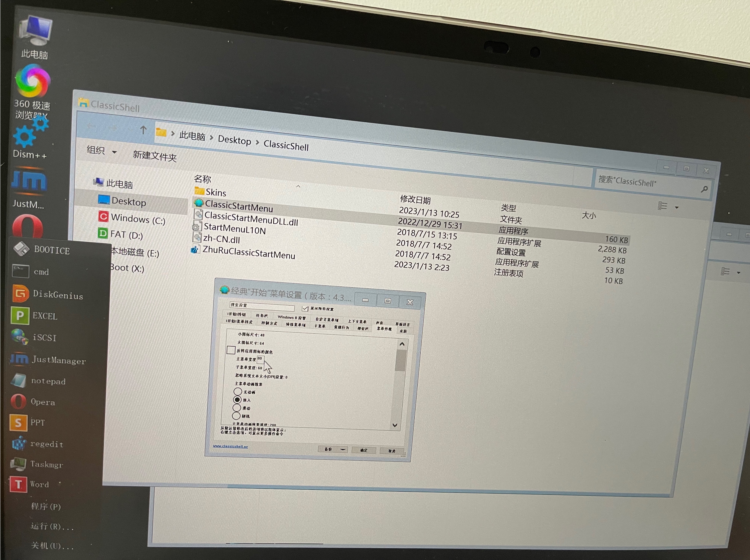Open PPT from the start menu
The height and width of the screenshot is (560, 750).
[x=28, y=422]
